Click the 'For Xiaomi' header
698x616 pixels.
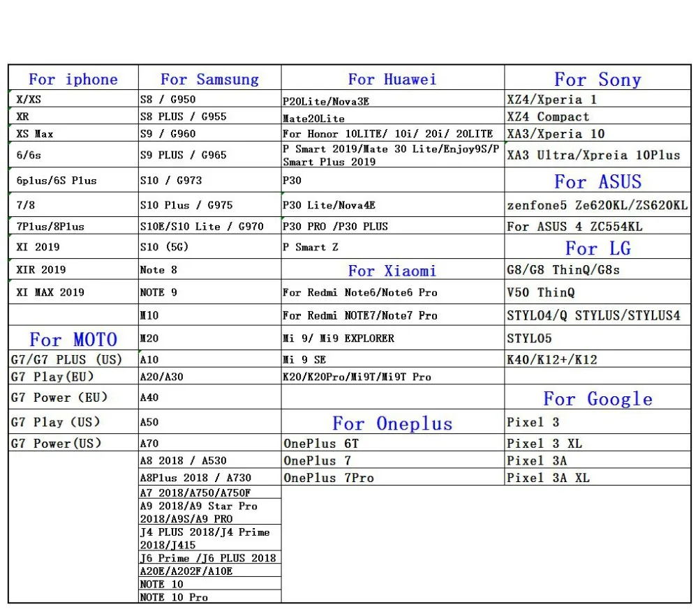392,269
